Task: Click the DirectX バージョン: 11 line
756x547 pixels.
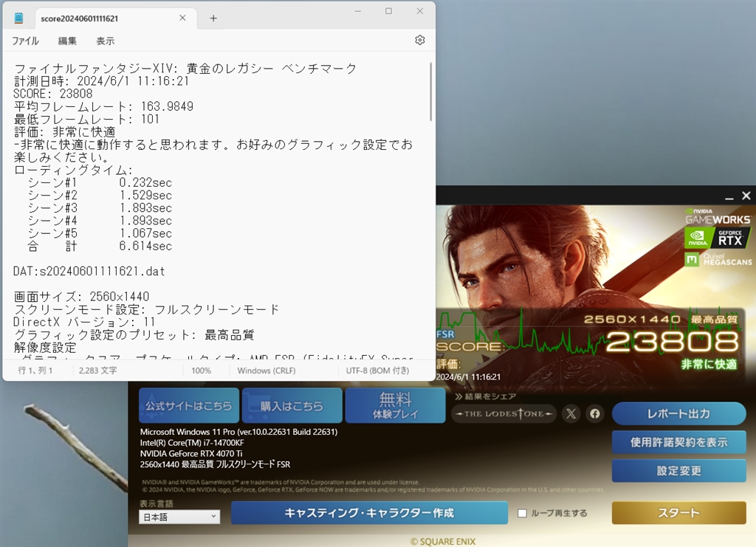Action: coord(84,322)
